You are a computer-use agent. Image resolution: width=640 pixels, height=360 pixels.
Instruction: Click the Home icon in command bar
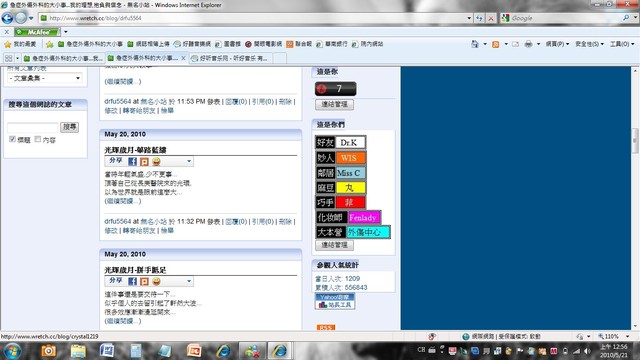tap(475, 44)
